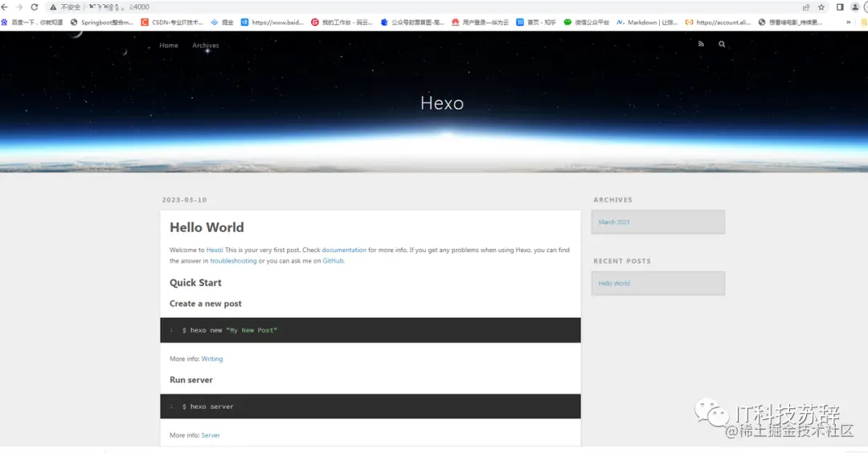The height and width of the screenshot is (453, 868).
Task: Bookmark this page with the star icon
Action: [821, 7]
